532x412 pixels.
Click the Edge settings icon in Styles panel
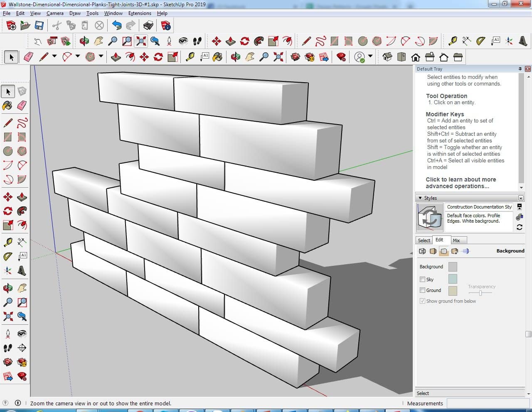pos(422,251)
